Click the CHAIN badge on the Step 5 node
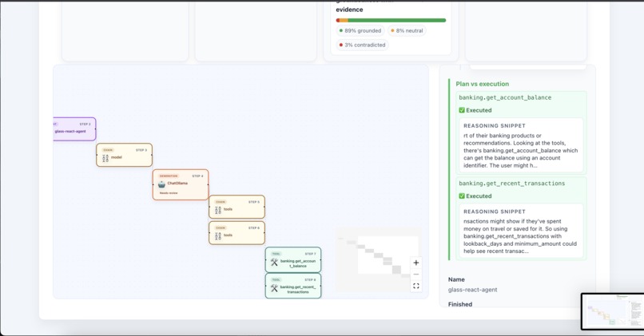The image size is (644, 336). [x=221, y=202]
